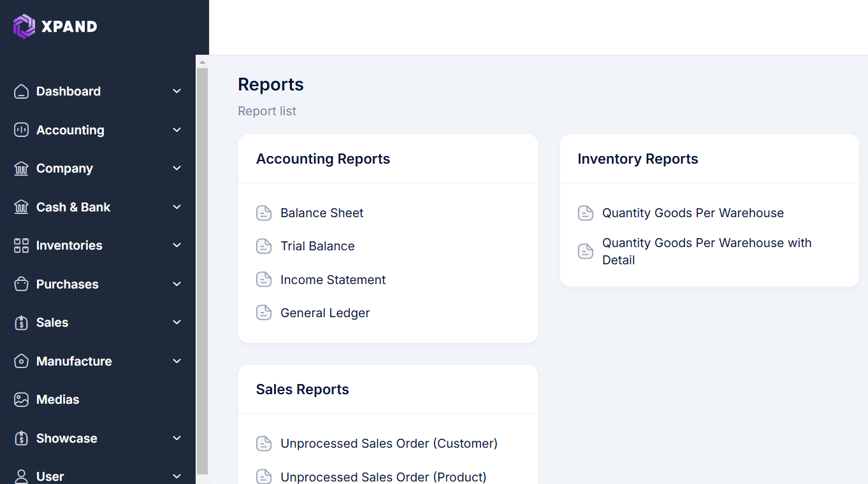Click the document icon beside Balance Sheet
The image size is (868, 484).
pyautogui.click(x=264, y=213)
